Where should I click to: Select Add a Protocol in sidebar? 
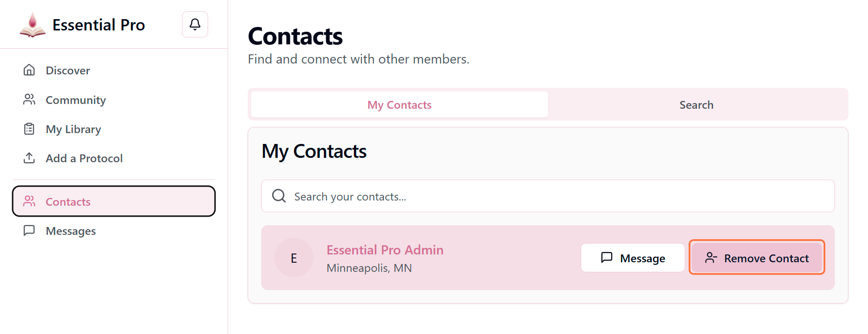(x=84, y=158)
